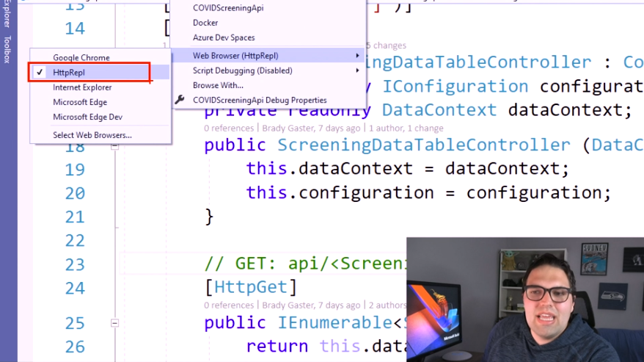This screenshot has width=644, height=362.
Task: Open 0 references link above line 25
Action: [229, 305]
